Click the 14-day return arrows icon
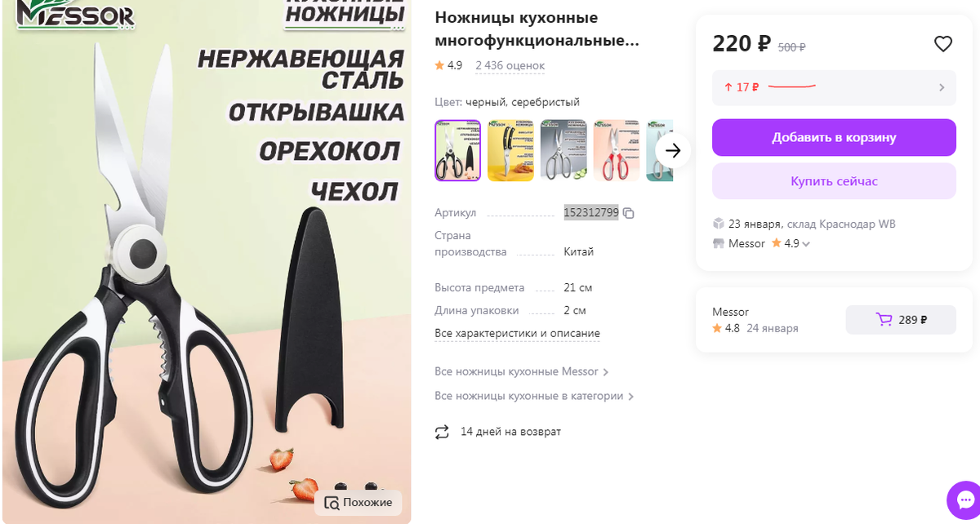 click(442, 432)
